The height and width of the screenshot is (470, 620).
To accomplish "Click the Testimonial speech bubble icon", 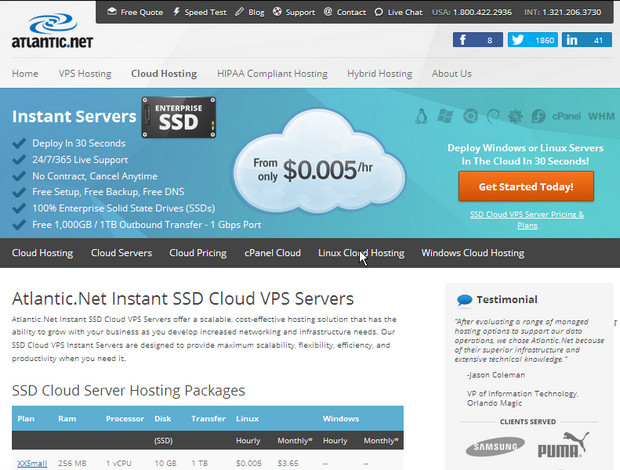I will (x=465, y=300).
